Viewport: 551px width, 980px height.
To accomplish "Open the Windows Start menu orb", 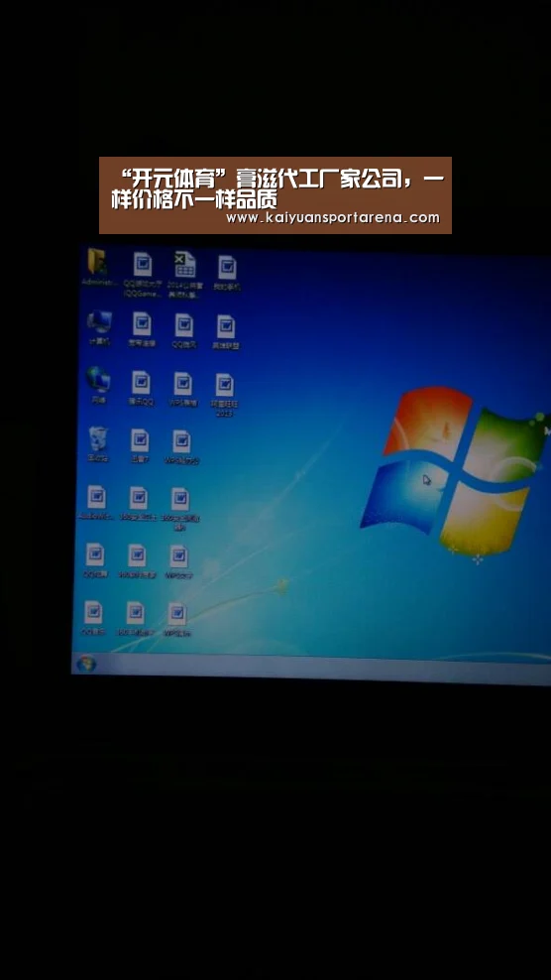I will coord(85,664).
